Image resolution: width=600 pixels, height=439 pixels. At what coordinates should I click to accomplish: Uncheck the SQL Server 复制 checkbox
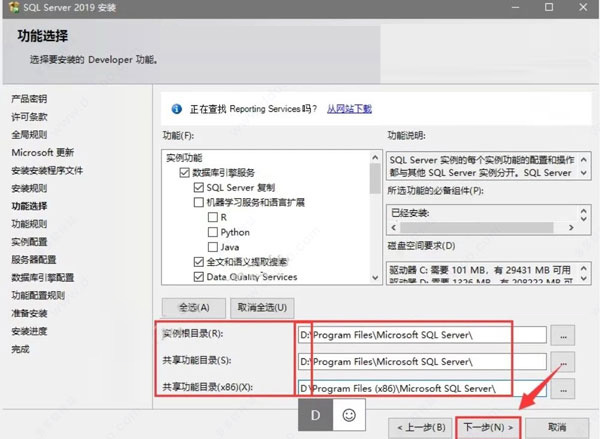199,187
